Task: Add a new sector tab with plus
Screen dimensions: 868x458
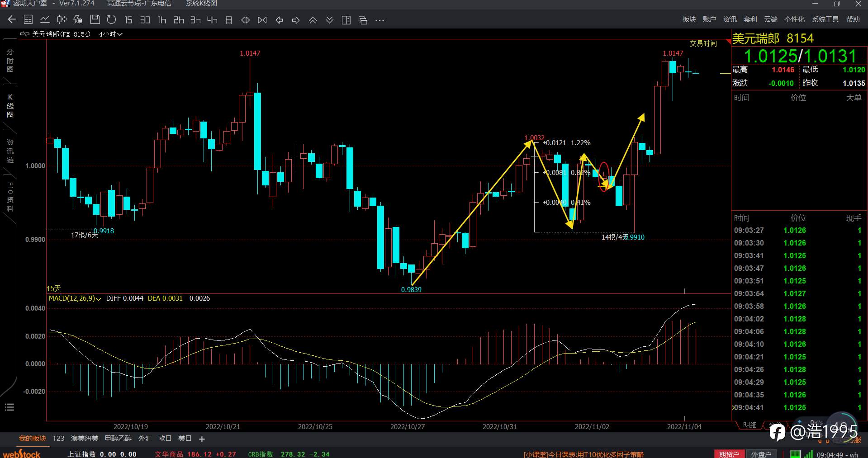Action: (202, 439)
